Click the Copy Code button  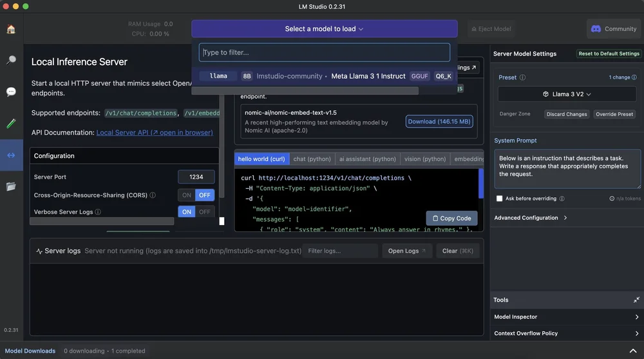click(x=451, y=218)
